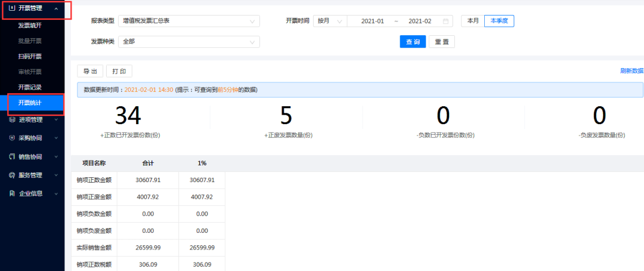Expand the 进项管理 menu
Image resolution: width=644 pixels, height=271 pixels.
click(56, 120)
